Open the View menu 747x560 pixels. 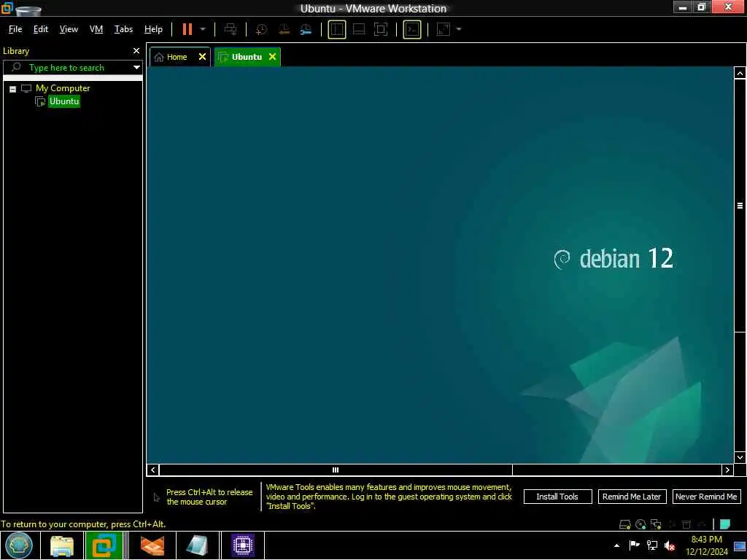click(x=69, y=29)
